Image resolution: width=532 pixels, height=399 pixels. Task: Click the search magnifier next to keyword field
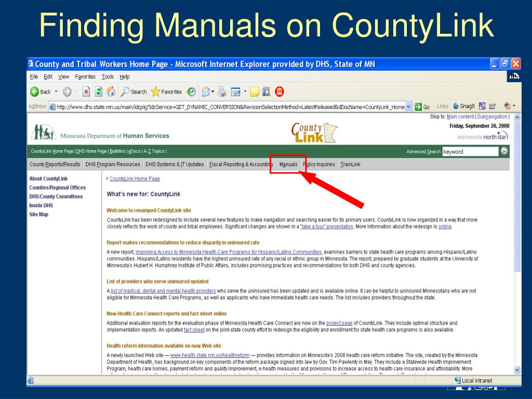(504, 151)
